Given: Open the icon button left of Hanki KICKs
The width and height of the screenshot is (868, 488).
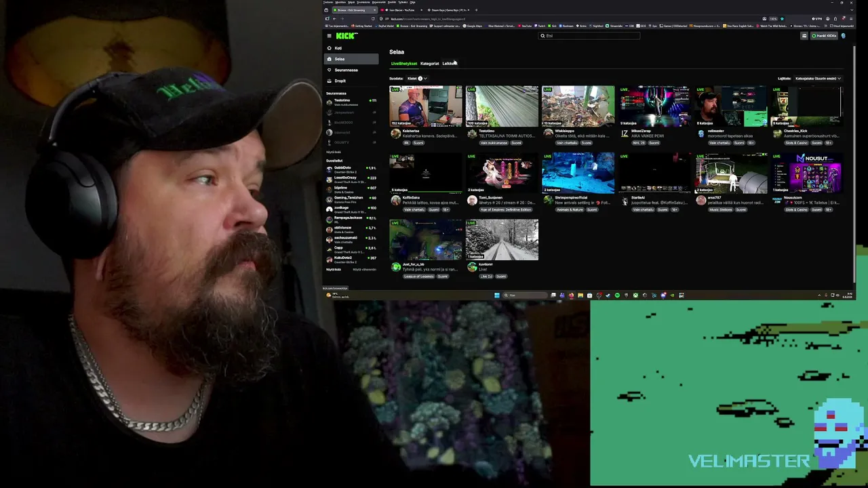Looking at the screenshot, I should click(804, 36).
